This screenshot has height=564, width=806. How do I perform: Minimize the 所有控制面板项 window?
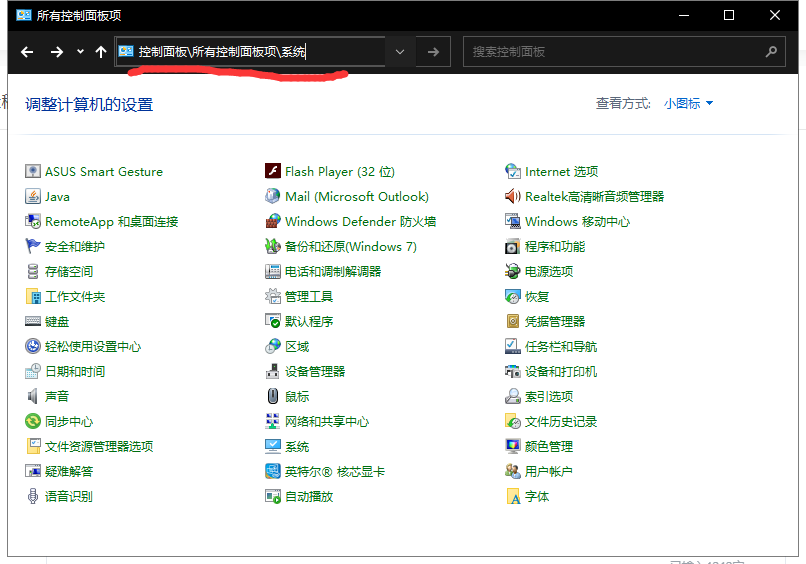(x=684, y=15)
